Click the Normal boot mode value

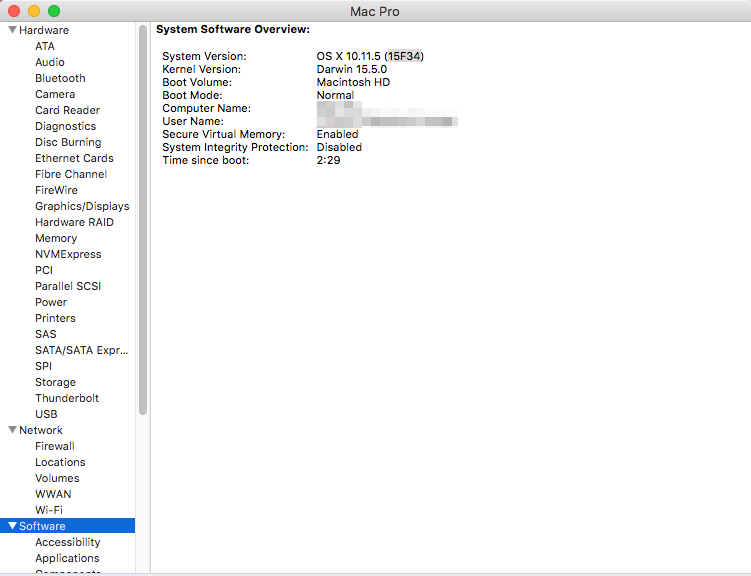(x=335, y=95)
